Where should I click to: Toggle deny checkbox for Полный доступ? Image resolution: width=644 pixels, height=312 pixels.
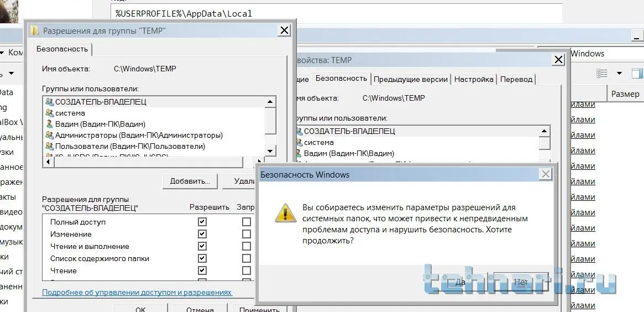click(x=246, y=222)
